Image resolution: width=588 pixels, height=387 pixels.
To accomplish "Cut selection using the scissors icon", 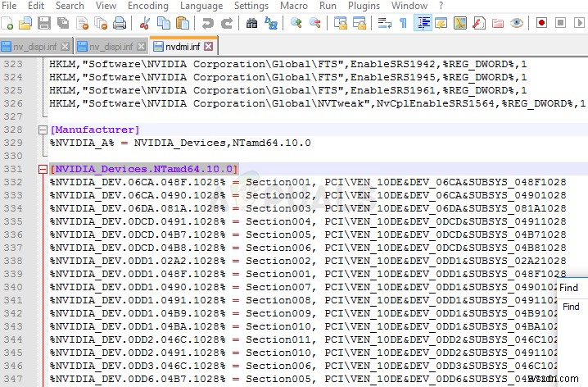I will (x=144, y=23).
